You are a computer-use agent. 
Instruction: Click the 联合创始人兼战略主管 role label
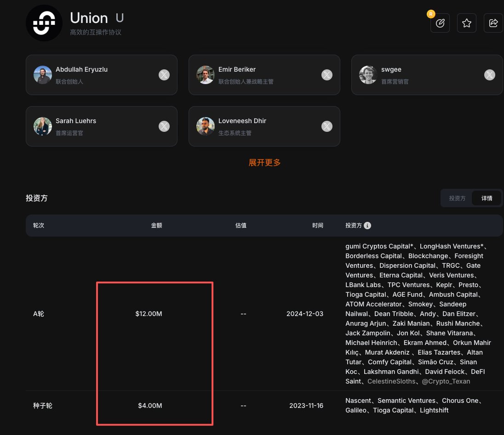[x=246, y=82]
